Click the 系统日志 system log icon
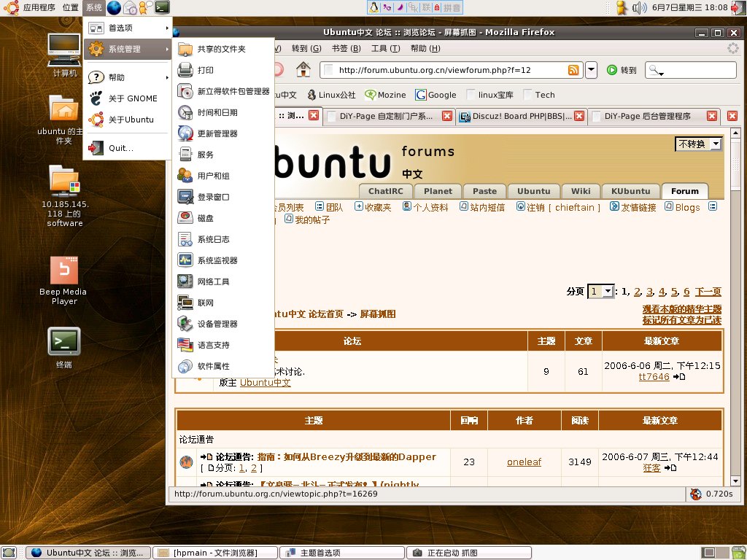This screenshot has height=560, width=747. [x=185, y=239]
